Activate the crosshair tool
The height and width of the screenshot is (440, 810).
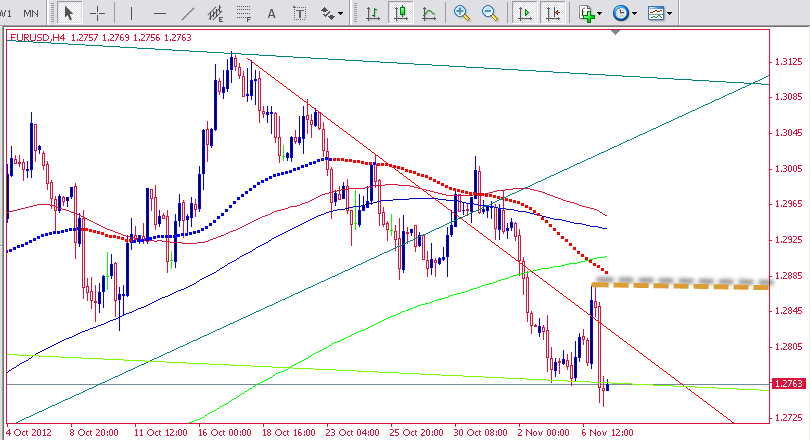point(97,13)
